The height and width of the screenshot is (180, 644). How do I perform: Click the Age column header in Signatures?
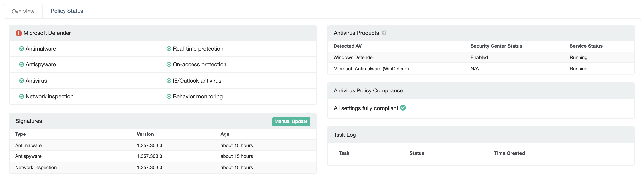(225, 134)
